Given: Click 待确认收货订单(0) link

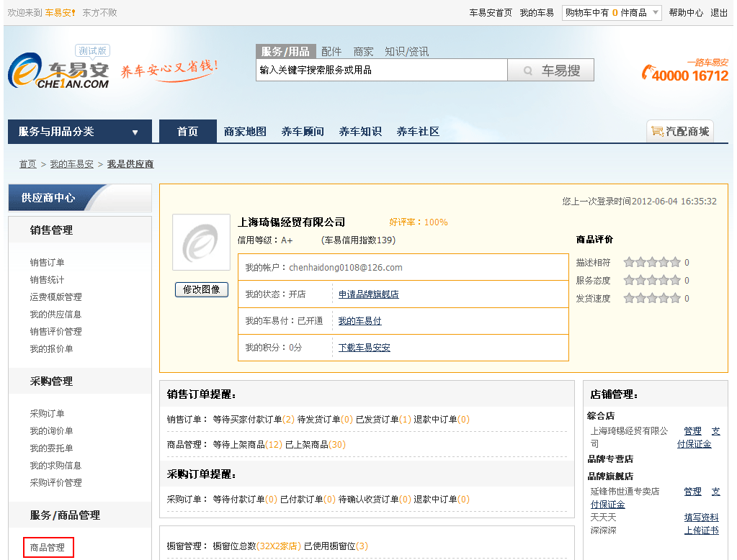Looking at the screenshot, I should pos(375,500).
